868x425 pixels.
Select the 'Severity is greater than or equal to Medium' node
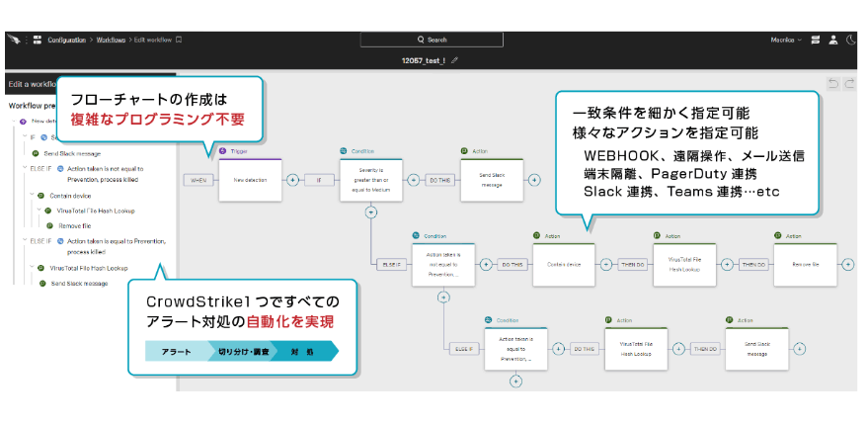coord(371,180)
